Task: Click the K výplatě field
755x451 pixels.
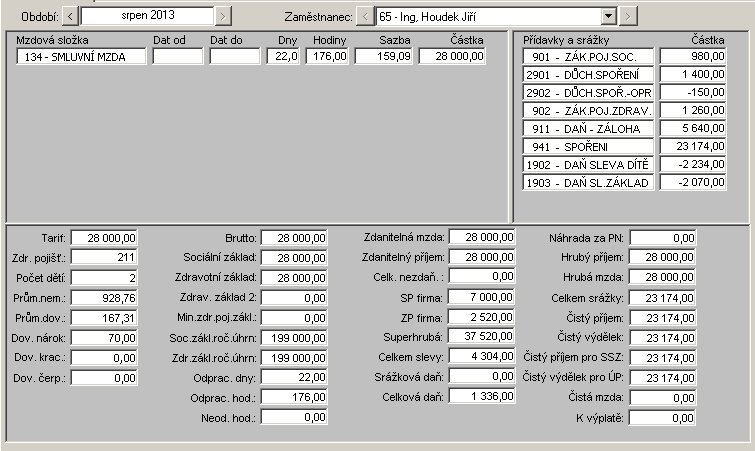Action: click(x=663, y=418)
